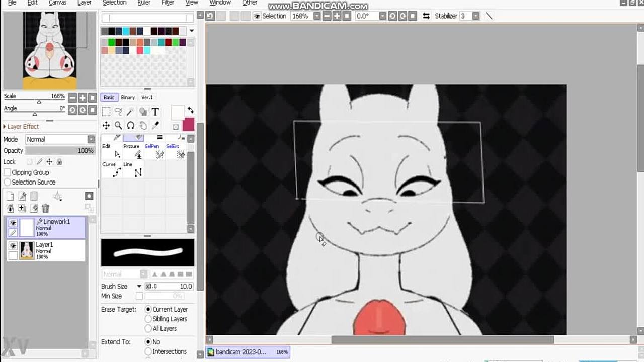Image resolution: width=644 pixels, height=362 pixels.
Task: Open the Stabilizer value dropdown
Action: coord(476,16)
